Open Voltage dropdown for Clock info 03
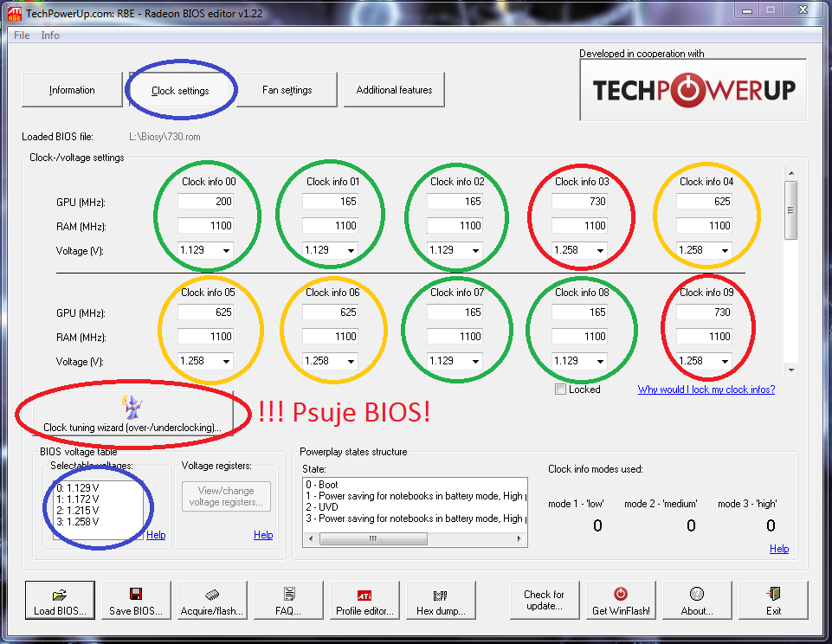This screenshot has width=832, height=644. [x=600, y=250]
